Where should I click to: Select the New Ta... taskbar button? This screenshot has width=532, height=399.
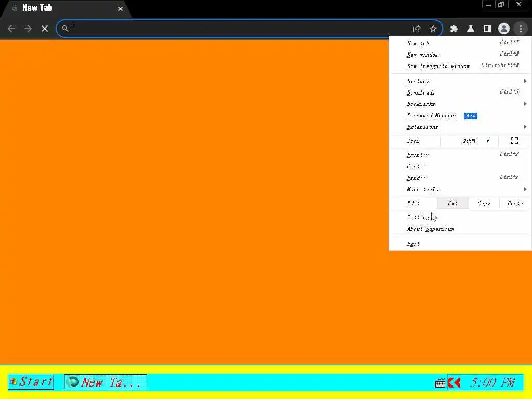[105, 382]
